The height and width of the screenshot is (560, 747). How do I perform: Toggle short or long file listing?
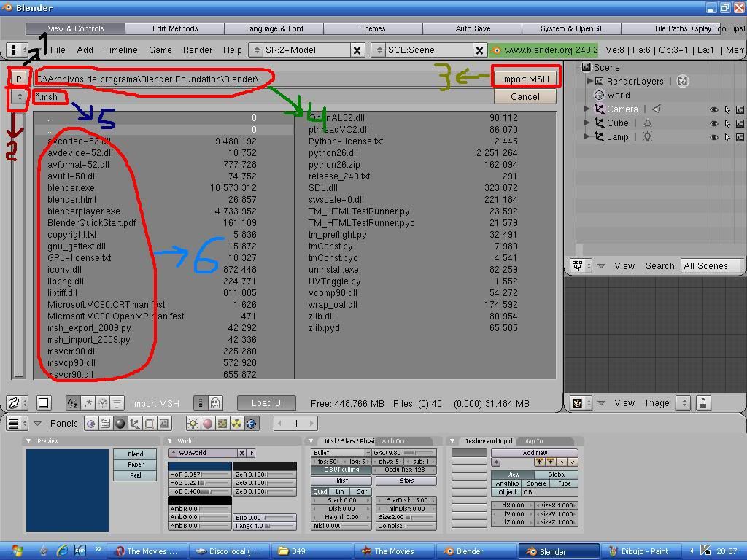coord(201,403)
